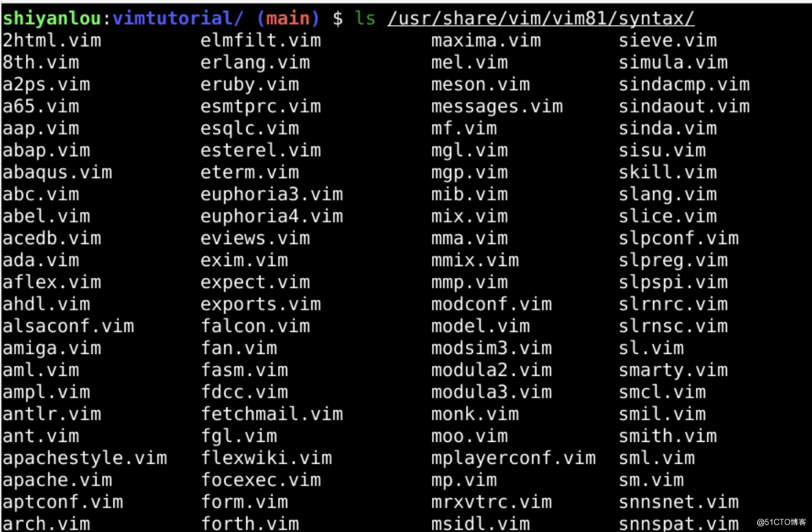Click the underlined /usr/share/vim/vim81/syntax/ path
This screenshot has height=532, width=812.
[541, 18]
